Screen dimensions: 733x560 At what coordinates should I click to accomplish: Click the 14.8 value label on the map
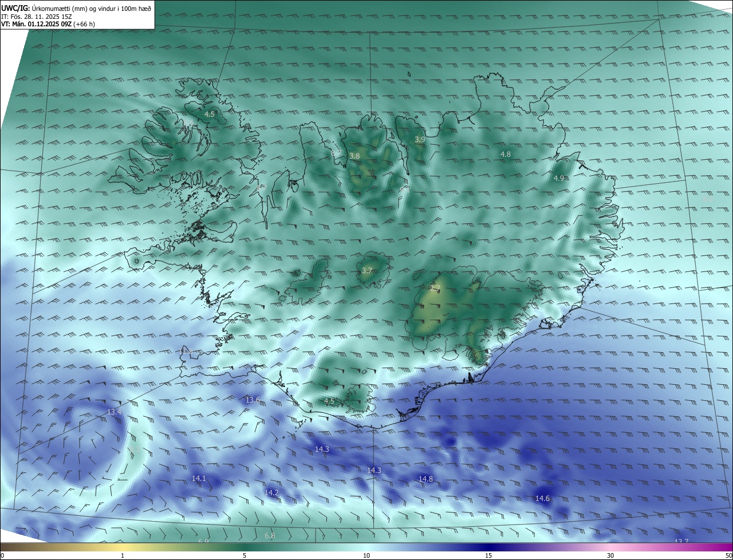pyautogui.click(x=425, y=479)
